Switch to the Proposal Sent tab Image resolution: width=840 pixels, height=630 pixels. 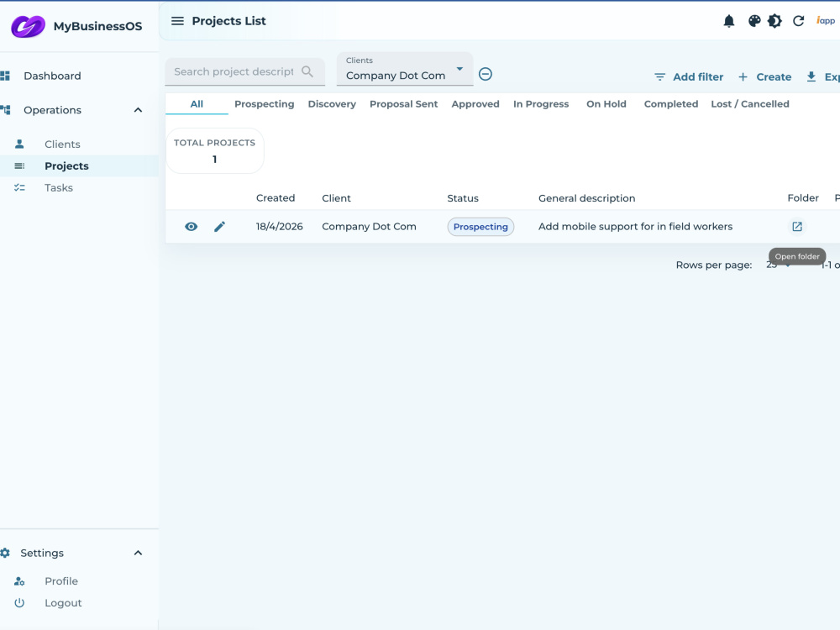pos(403,104)
